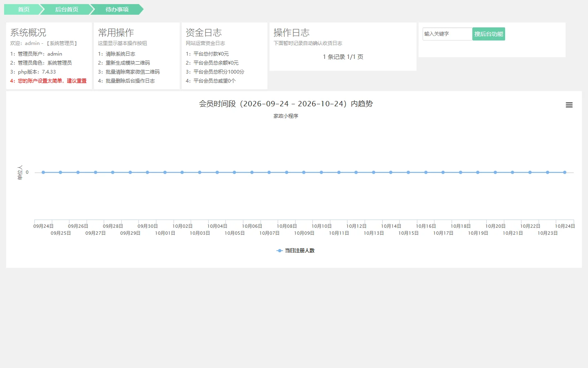Image resolution: width=588 pixels, height=368 pixels.
Task: Click the 首页 breadcrumb
Action: pyautogui.click(x=24, y=9)
